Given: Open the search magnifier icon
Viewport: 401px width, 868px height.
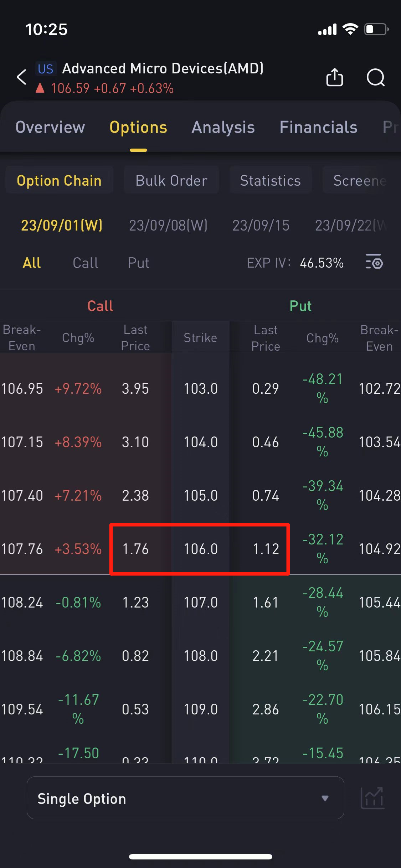Looking at the screenshot, I should (375, 77).
